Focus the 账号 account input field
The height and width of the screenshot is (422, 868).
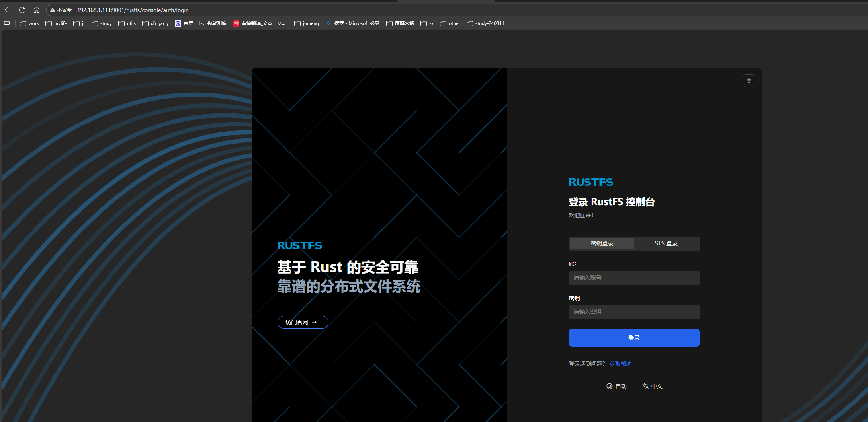[634, 278]
